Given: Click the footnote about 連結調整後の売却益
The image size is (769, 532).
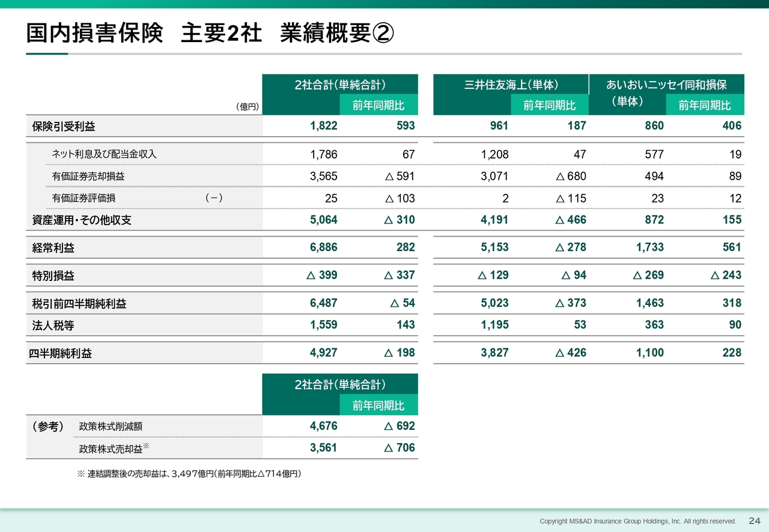Looking at the screenshot, I should (x=189, y=474).
